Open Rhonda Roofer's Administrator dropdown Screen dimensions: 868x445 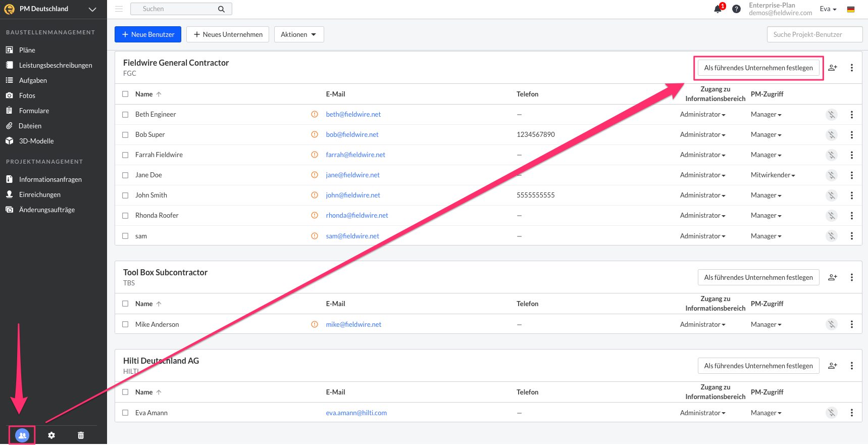point(703,216)
